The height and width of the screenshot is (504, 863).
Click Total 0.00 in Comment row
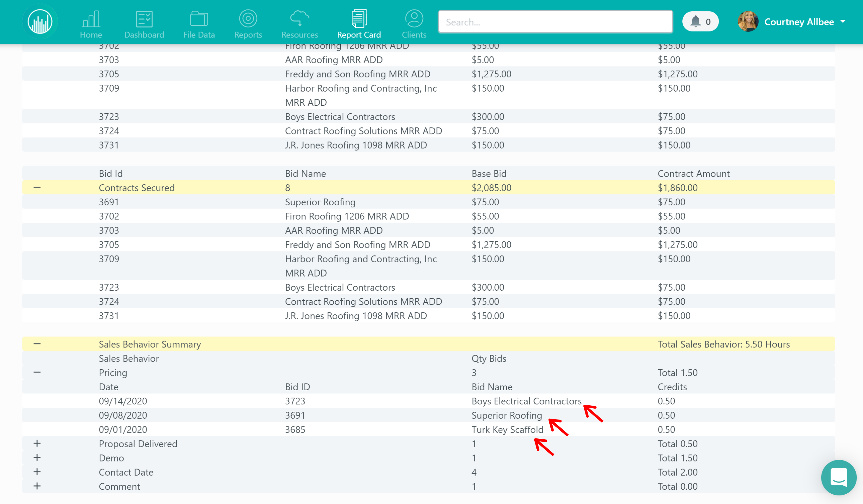click(677, 487)
